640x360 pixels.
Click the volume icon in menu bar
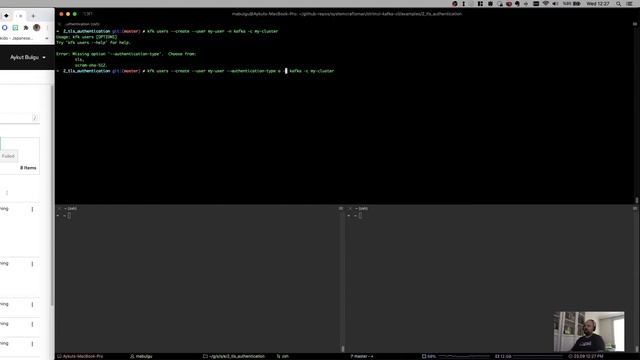555,4
